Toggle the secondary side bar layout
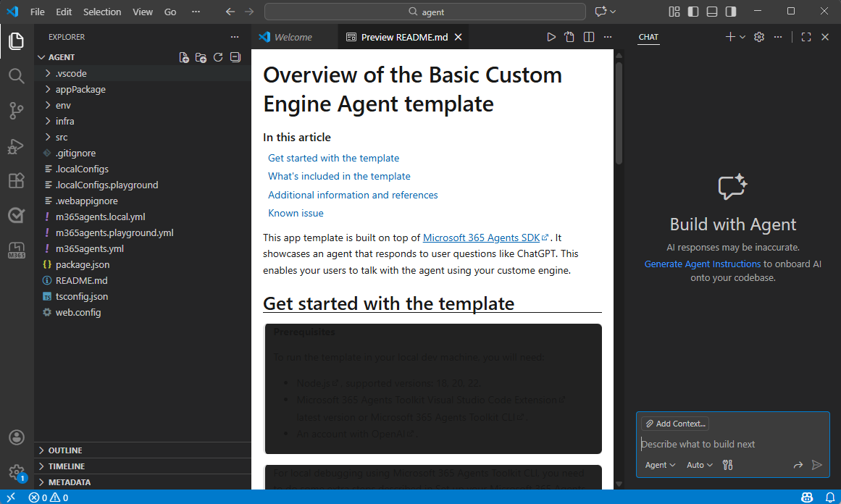This screenshot has width=841, height=504. 730,12
